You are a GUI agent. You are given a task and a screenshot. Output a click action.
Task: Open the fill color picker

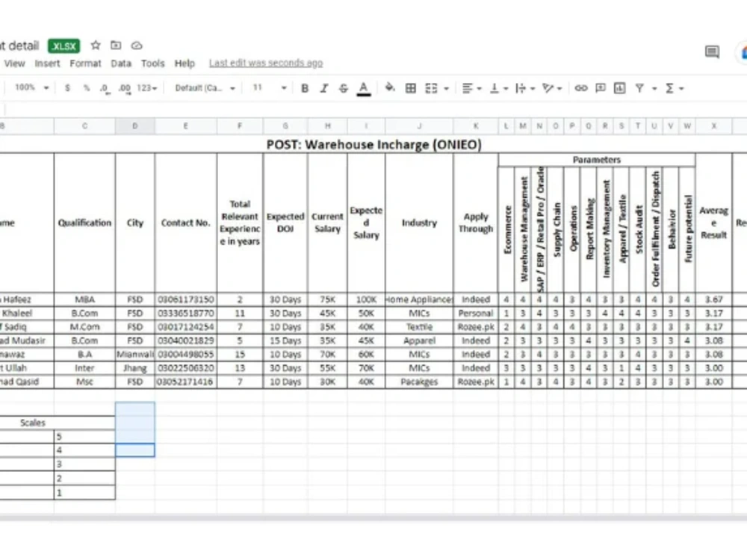[x=390, y=87]
